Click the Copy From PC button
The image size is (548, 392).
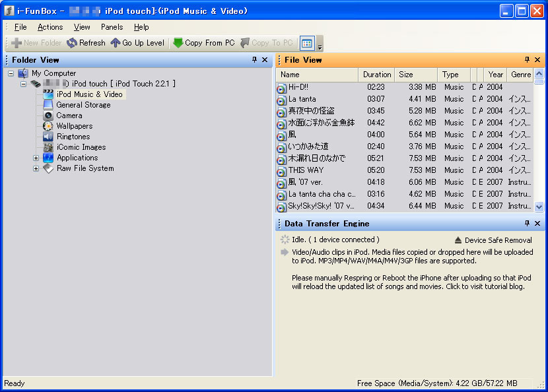[204, 43]
